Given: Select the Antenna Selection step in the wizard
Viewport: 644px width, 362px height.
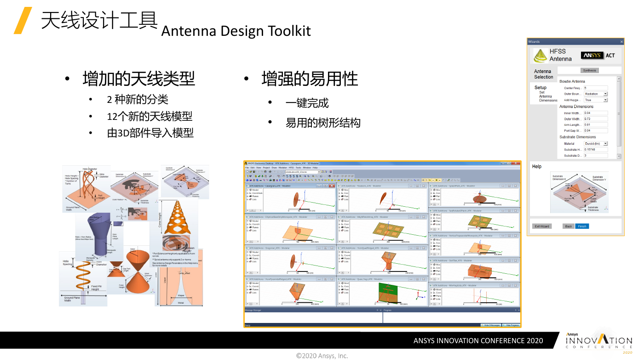Looking at the screenshot, I should 543,74.
